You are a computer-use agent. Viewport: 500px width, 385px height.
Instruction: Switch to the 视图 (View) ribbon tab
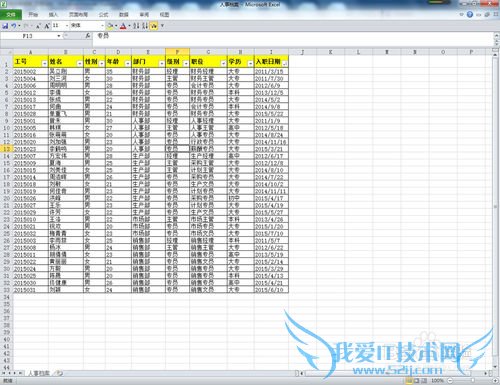click(x=164, y=14)
